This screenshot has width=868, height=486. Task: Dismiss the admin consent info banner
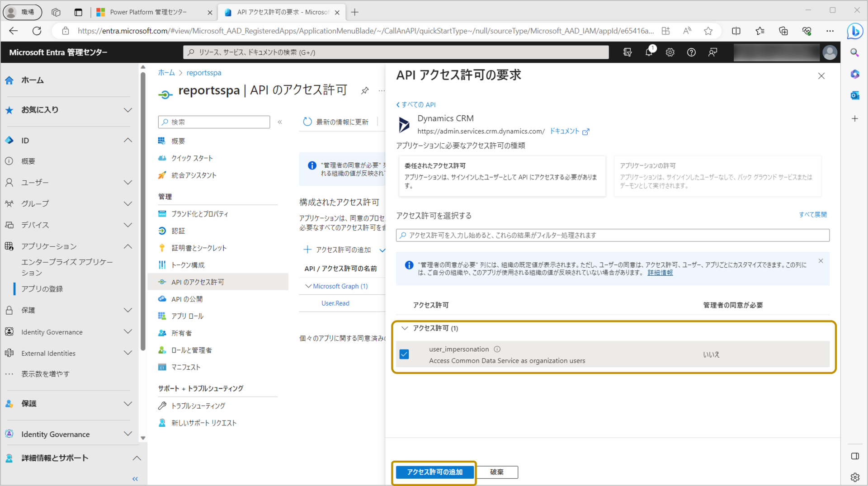tap(821, 261)
